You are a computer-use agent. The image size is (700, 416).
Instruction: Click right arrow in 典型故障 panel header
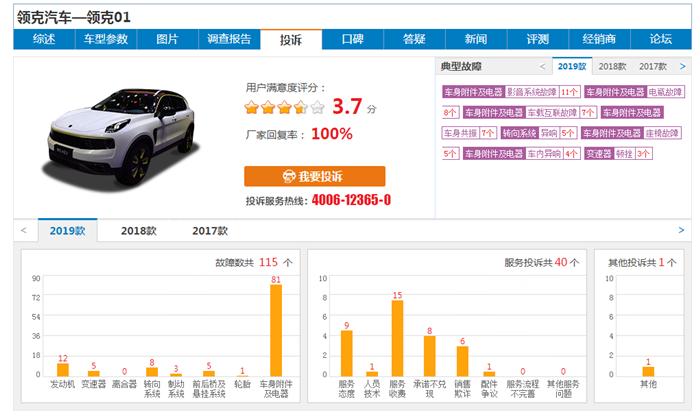[683, 67]
